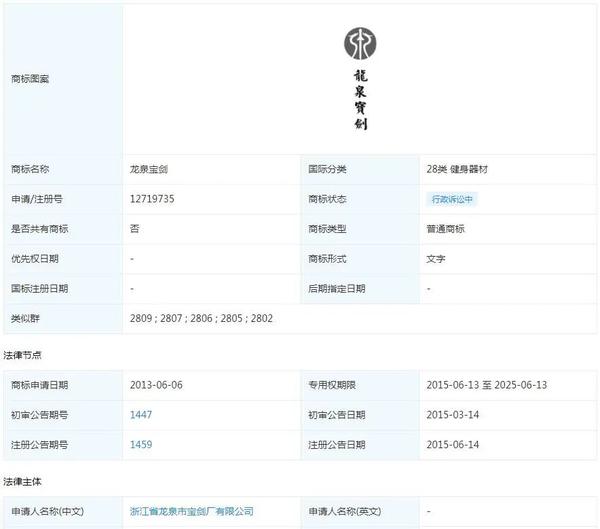Click the 专用权期限 label

[332, 385]
